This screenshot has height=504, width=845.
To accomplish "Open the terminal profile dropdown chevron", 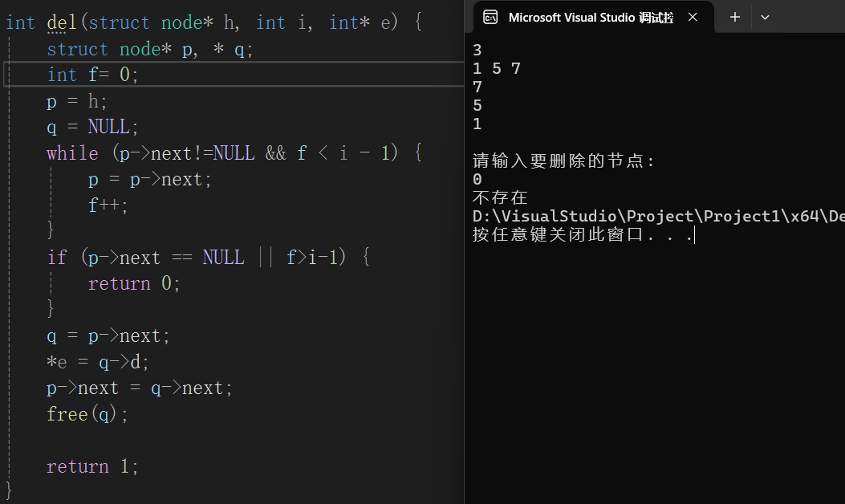I will point(765,17).
